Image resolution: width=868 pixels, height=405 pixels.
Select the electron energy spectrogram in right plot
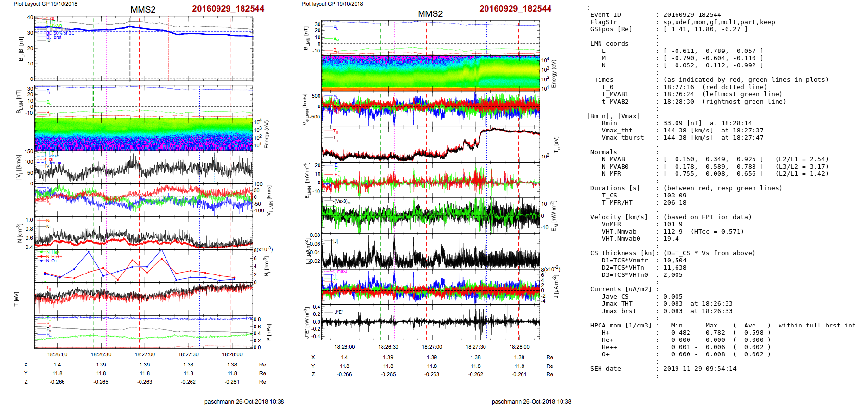431,73
